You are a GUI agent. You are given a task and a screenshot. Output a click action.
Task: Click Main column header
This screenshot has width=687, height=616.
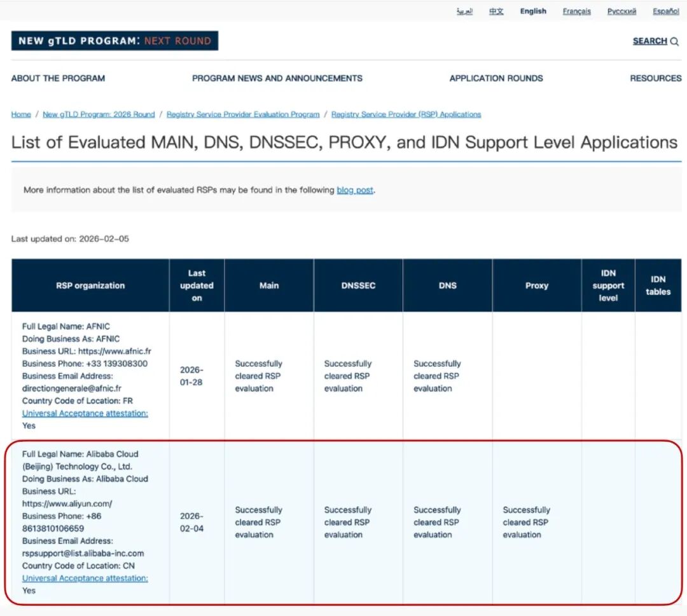(269, 285)
